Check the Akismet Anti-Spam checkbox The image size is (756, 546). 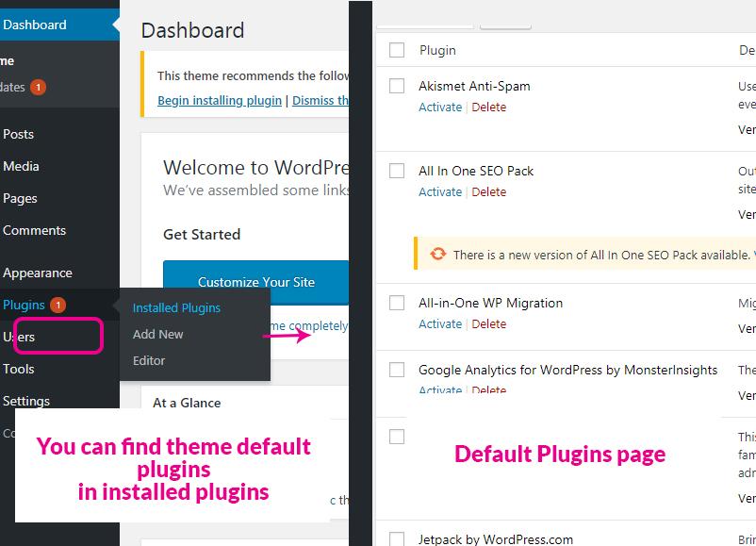397,86
